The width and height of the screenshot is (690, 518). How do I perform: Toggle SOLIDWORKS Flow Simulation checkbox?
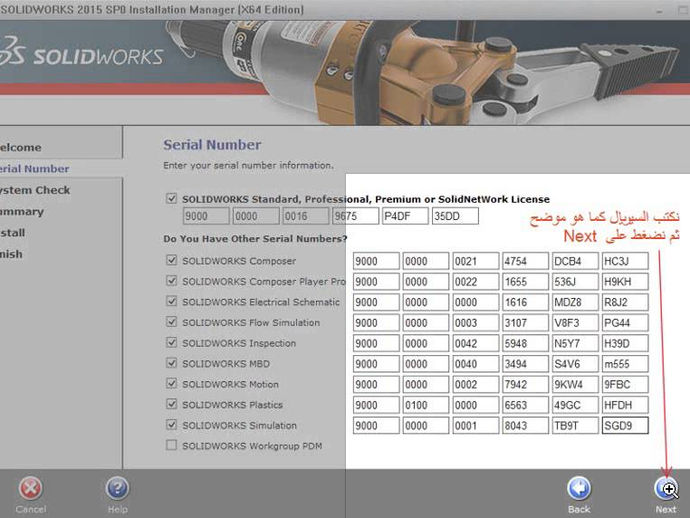click(x=172, y=322)
